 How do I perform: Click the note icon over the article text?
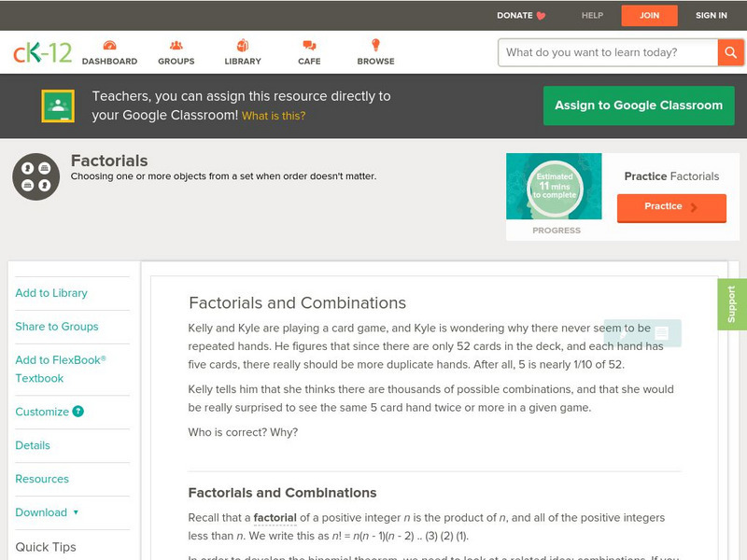[x=662, y=333]
